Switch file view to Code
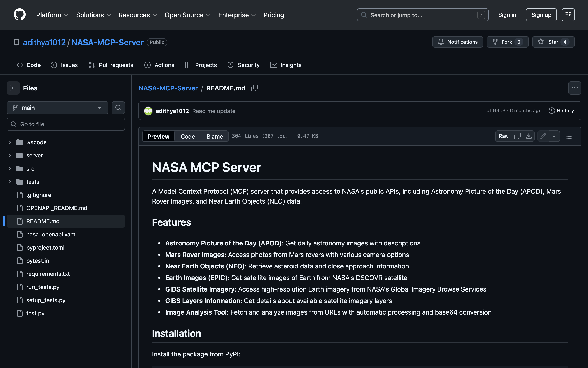 click(x=188, y=136)
